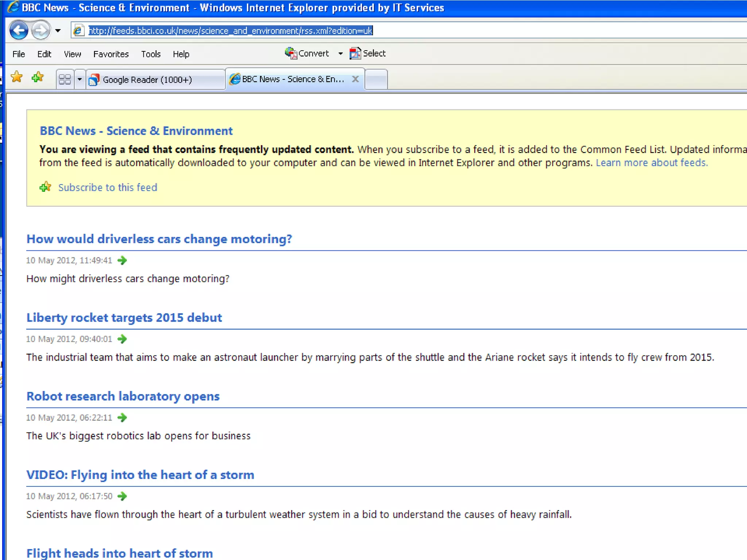Viewport: 747px width, 560px height.
Task: Expand the Convert toolbar dropdown arrow
Action: tap(340, 54)
